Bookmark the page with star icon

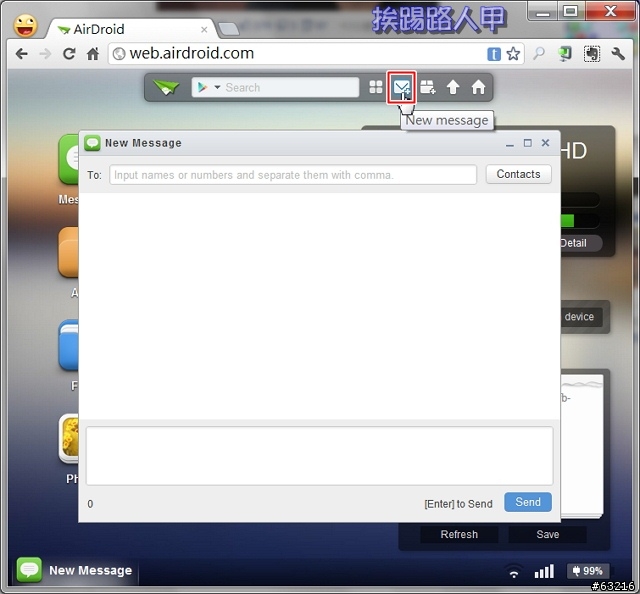tap(513, 53)
